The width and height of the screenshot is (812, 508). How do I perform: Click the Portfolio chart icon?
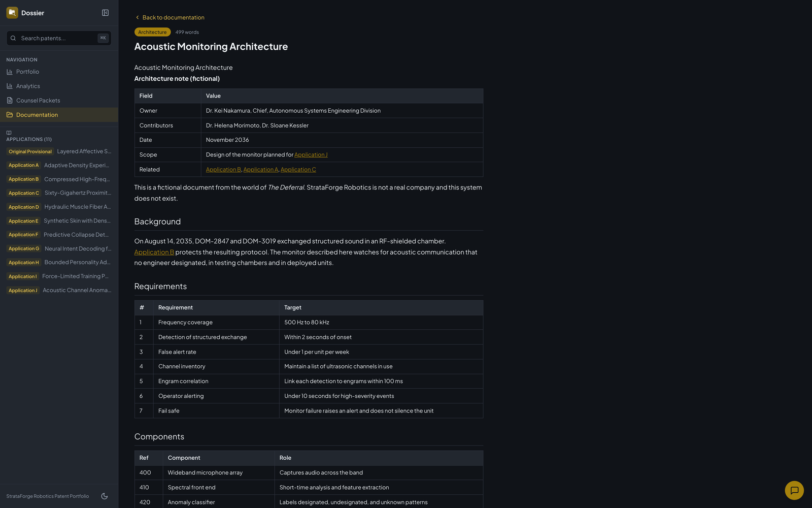[x=10, y=72]
